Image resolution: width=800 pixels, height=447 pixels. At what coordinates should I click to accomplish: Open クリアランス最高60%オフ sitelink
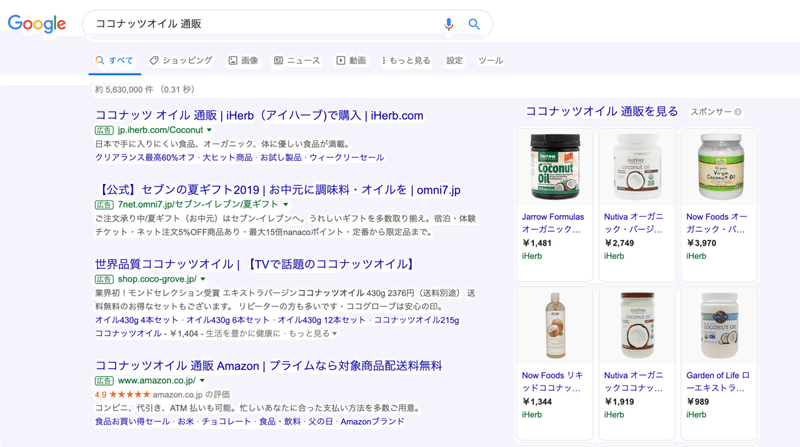(145, 157)
